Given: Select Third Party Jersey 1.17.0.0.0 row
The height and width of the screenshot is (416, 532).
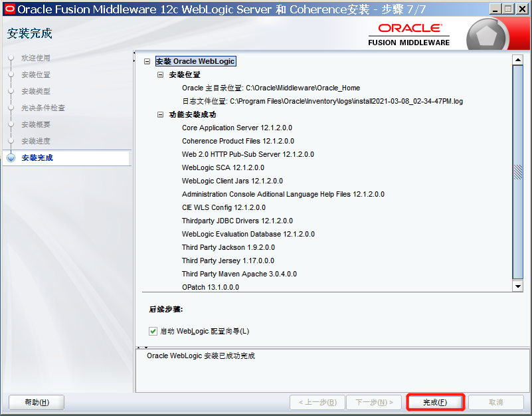Looking at the screenshot, I should pyautogui.click(x=228, y=260).
